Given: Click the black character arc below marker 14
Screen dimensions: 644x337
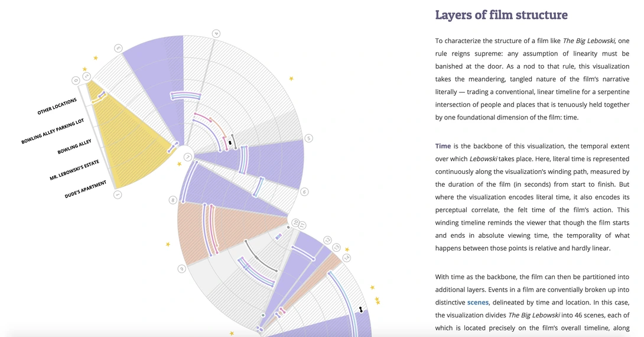Looking at the screenshot, I should tap(361, 309).
